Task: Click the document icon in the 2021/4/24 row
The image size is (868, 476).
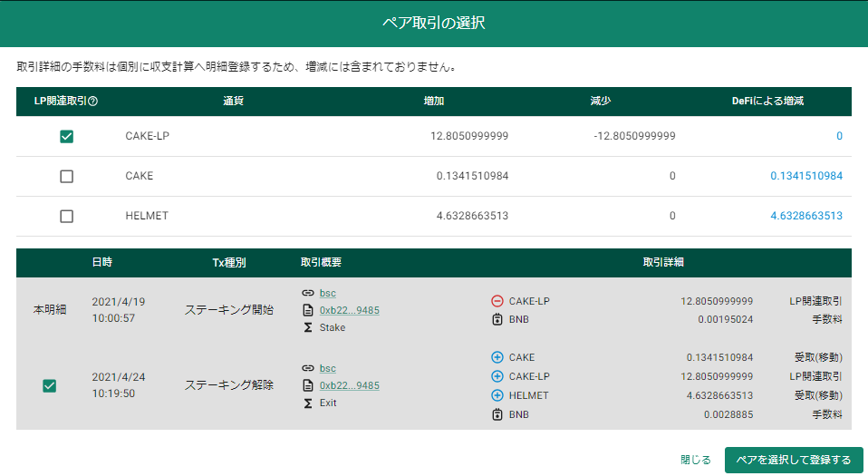Action: click(x=308, y=385)
